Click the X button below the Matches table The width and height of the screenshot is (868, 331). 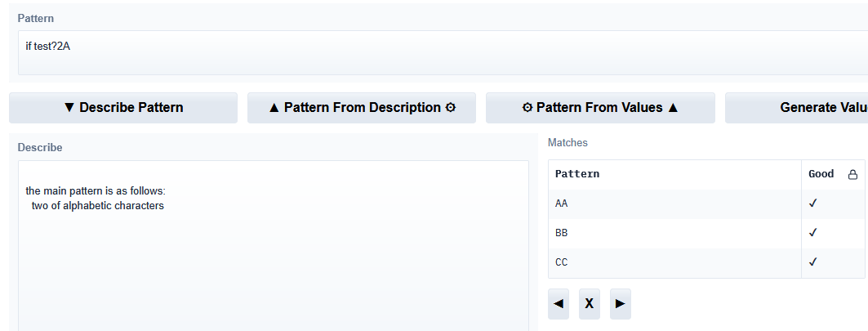click(589, 303)
